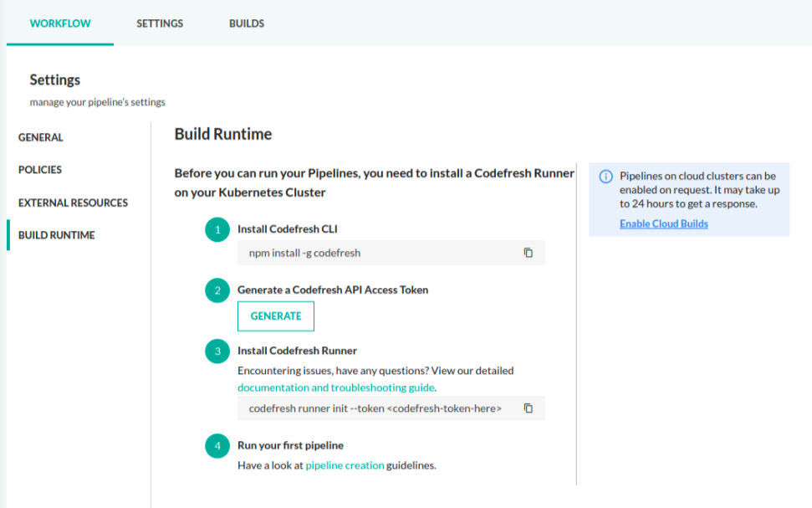Click the npm install -g codefresh text
Screen dimensions: 812x508
[304, 253]
